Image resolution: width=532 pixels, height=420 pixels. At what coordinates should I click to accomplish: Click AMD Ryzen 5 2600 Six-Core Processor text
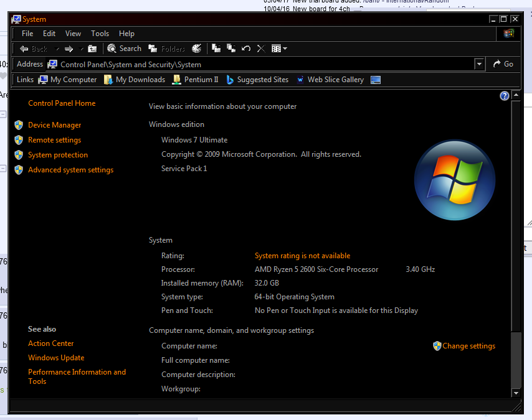(x=316, y=269)
